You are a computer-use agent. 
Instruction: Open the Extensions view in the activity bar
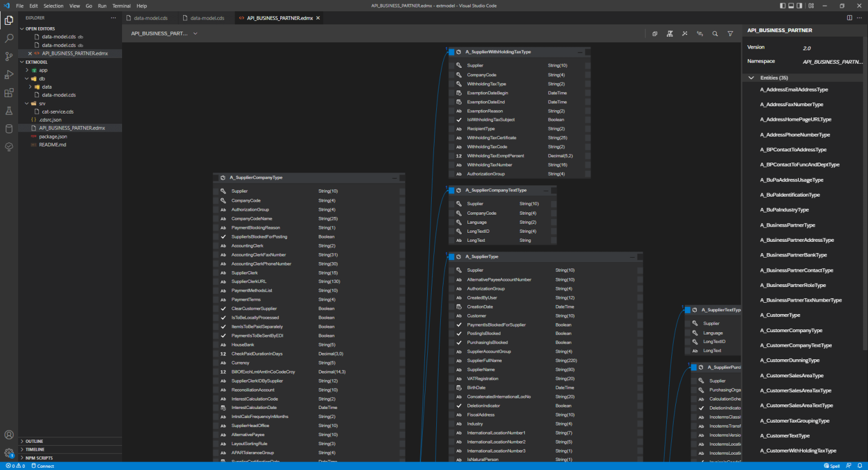click(8, 93)
